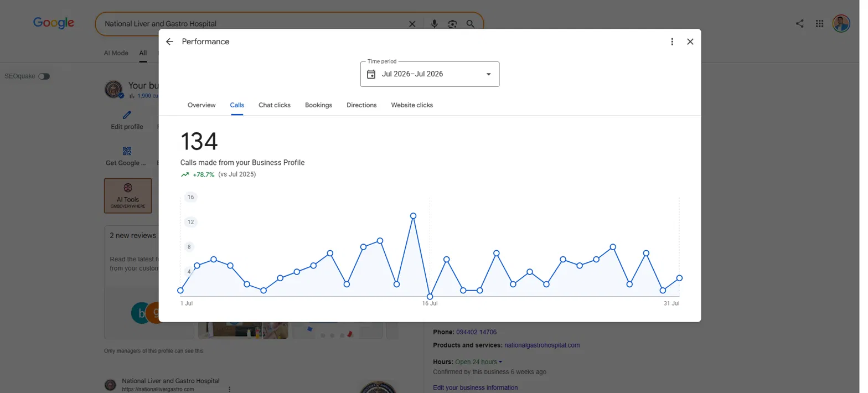Image resolution: width=868 pixels, height=393 pixels.
Task: Close the Performance dialog with X
Action: 690,42
